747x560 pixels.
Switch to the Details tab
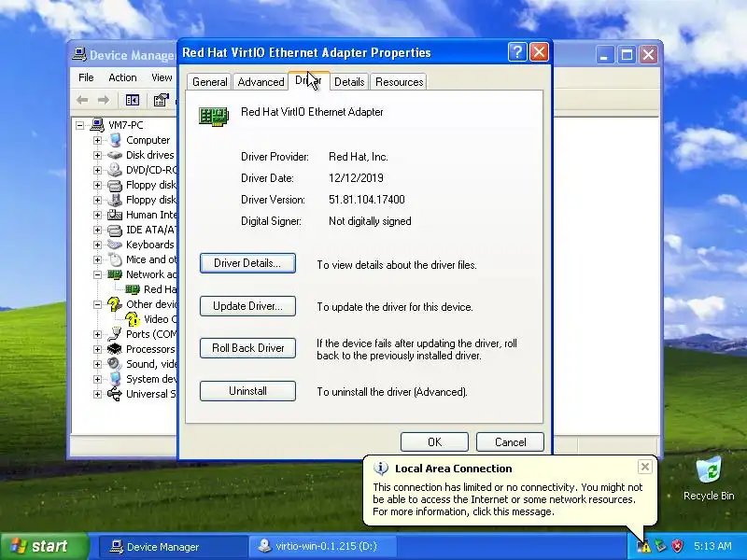[x=349, y=82]
